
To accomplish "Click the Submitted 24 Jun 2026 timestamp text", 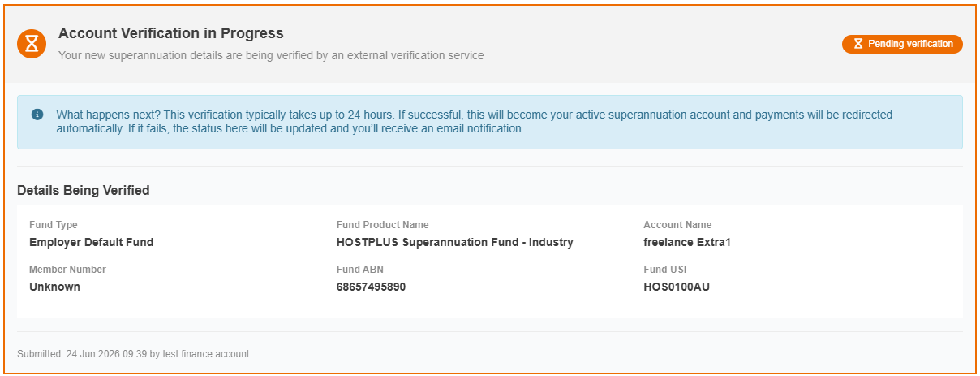I will click(x=133, y=354).
